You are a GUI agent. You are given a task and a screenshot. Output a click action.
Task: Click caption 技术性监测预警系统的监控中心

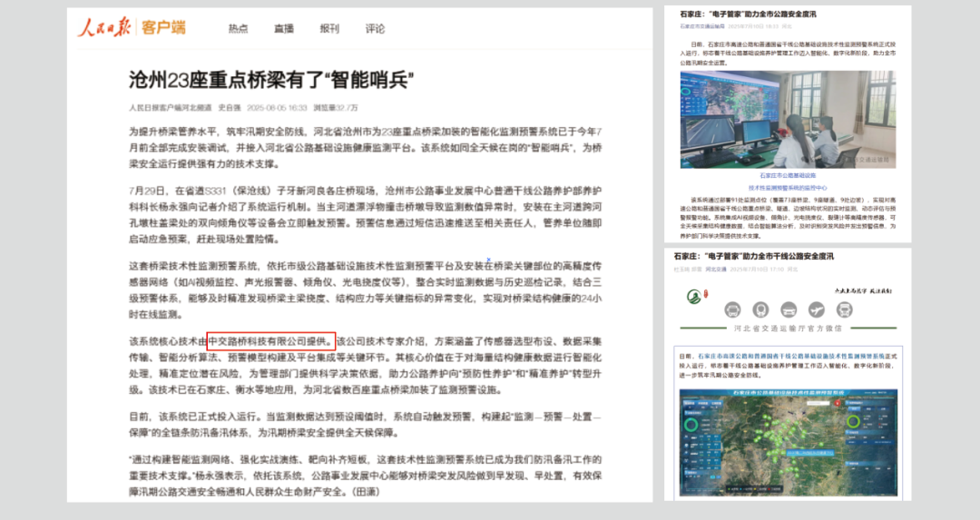click(x=788, y=188)
